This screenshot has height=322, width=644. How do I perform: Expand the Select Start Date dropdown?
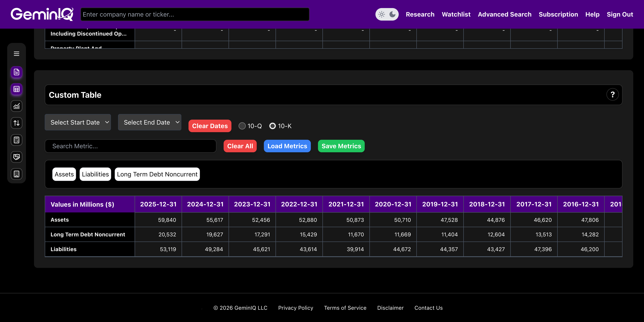tap(78, 122)
